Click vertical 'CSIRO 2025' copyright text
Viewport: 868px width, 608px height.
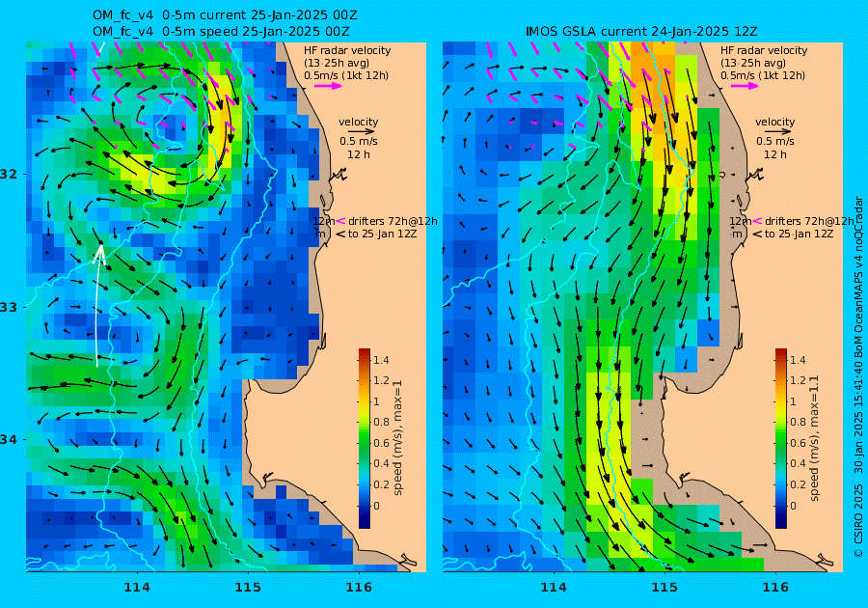[x=858, y=514]
